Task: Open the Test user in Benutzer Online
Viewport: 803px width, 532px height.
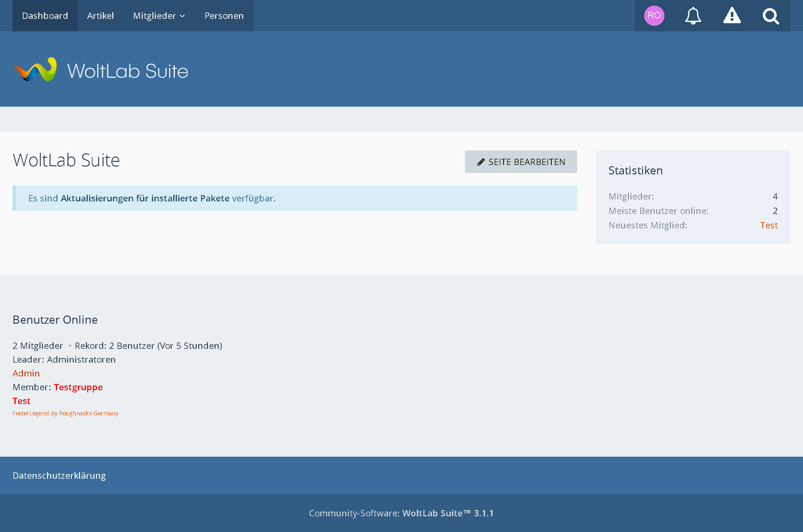Action: [x=21, y=401]
